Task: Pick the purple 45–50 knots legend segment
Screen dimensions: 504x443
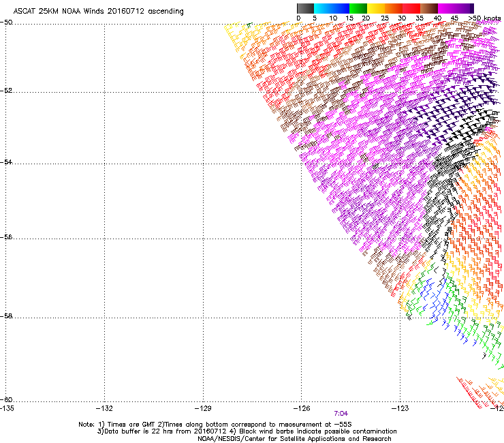Action: [464, 8]
